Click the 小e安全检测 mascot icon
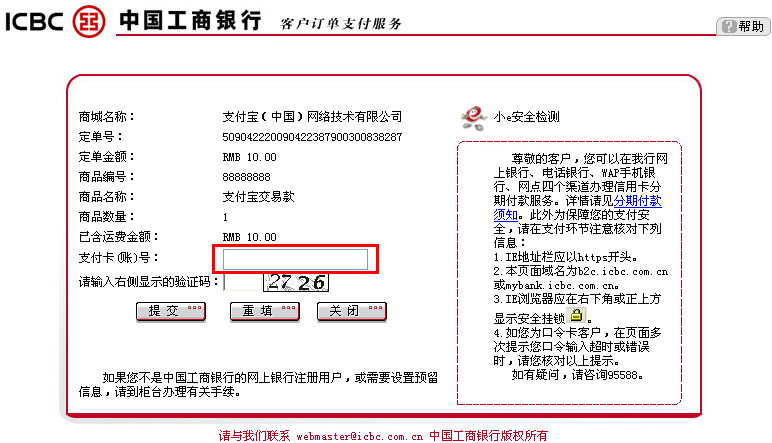 click(x=474, y=118)
